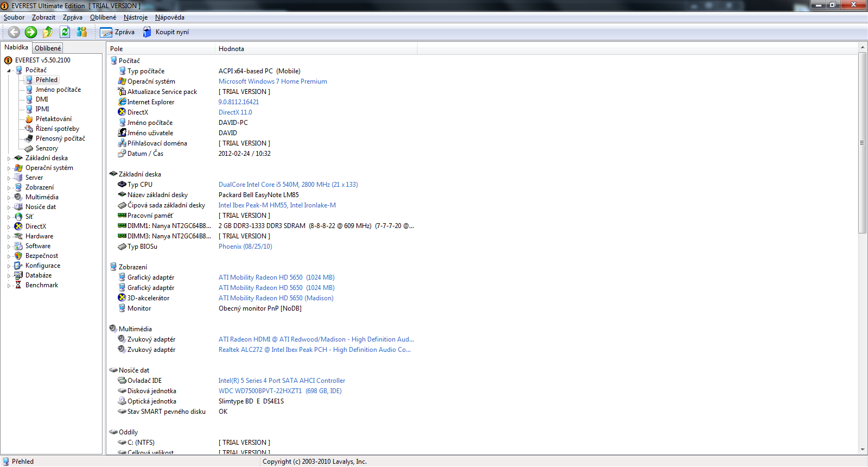Open Microsoft Windows 7 Home Premium link
This screenshot has width=868, height=467.
pyautogui.click(x=273, y=81)
